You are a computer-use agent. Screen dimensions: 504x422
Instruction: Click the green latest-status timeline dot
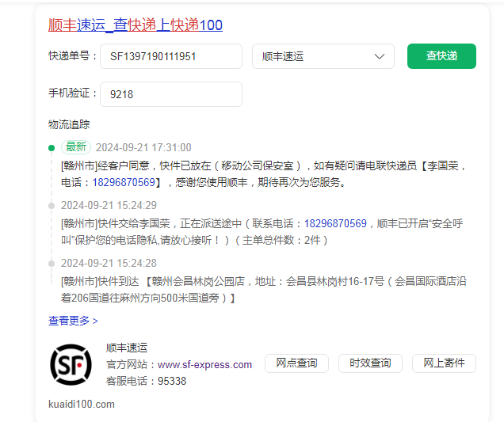tap(52, 147)
